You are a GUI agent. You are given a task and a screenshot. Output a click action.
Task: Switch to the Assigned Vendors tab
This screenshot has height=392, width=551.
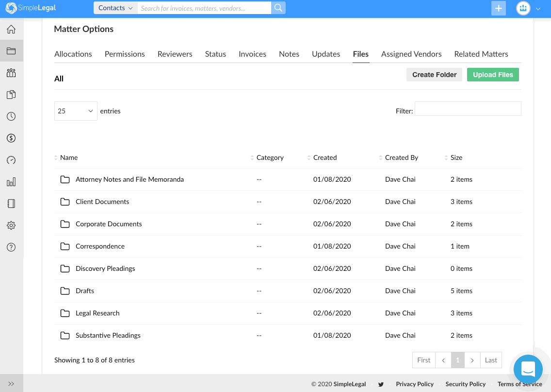click(x=411, y=54)
